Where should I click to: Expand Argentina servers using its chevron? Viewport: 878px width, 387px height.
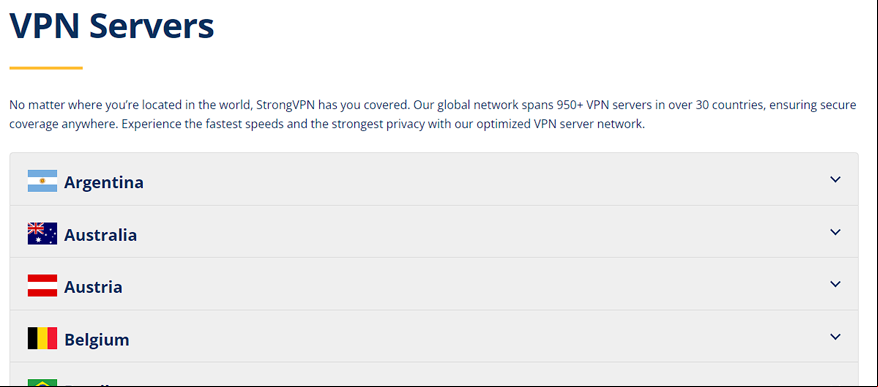(835, 179)
